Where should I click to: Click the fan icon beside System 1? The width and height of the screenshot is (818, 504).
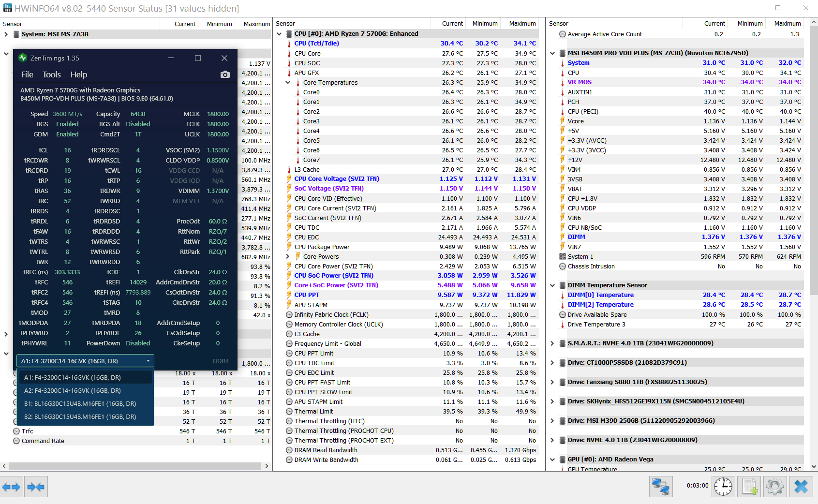pos(563,257)
